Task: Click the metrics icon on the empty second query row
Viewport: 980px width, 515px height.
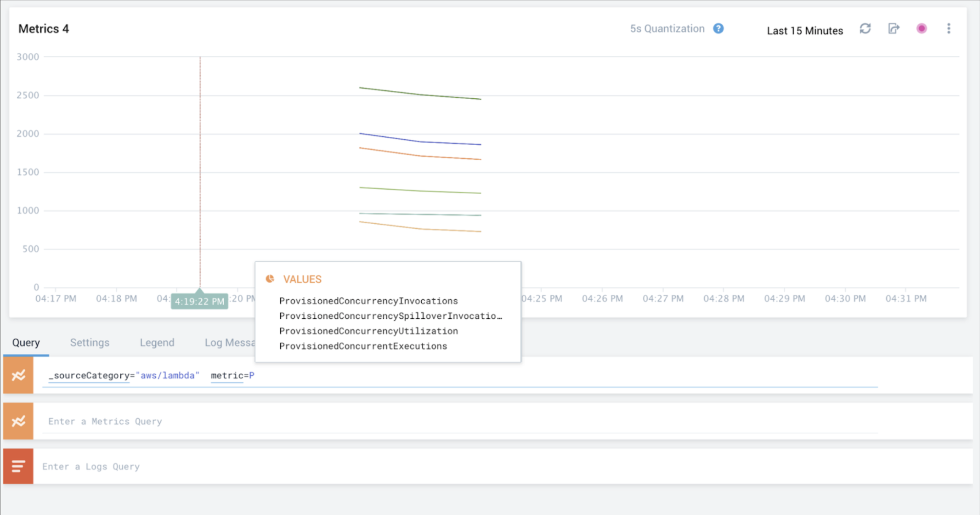Action: click(x=18, y=421)
